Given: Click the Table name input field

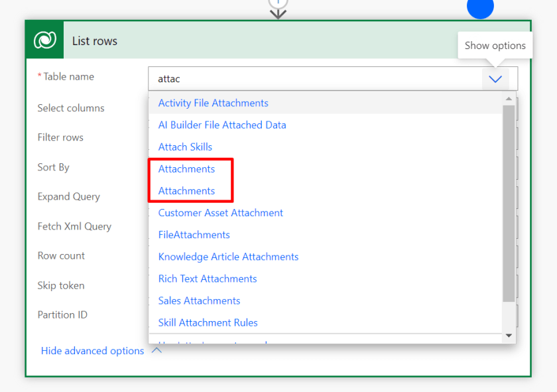Looking at the screenshot, I should (x=315, y=79).
